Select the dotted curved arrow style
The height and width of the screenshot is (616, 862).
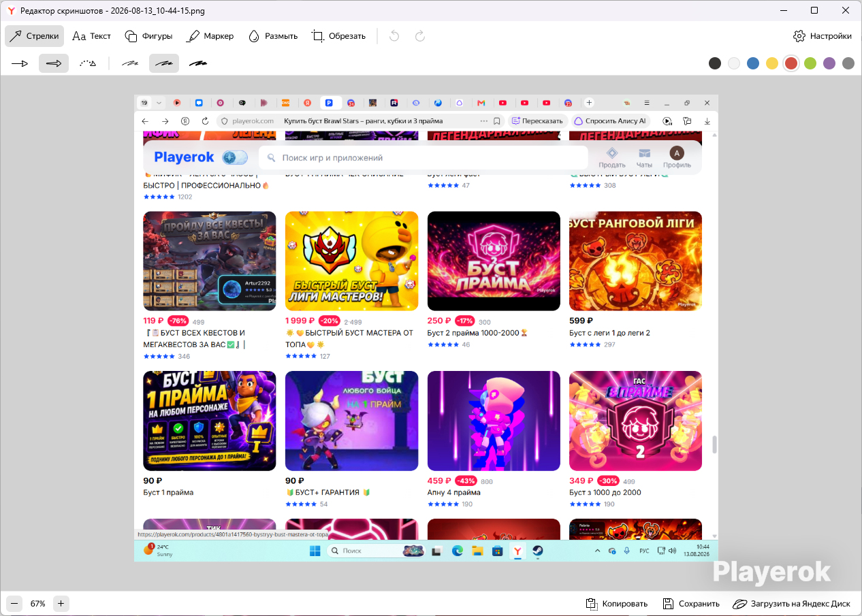pyautogui.click(x=88, y=63)
